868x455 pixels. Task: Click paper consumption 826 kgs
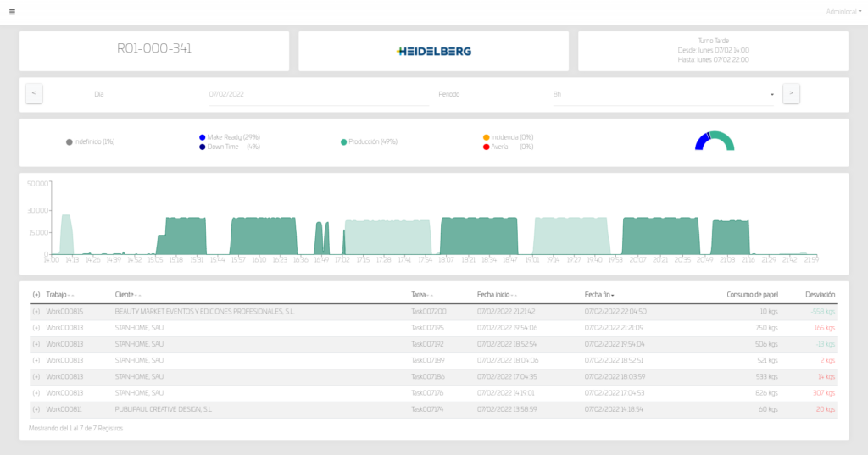[x=766, y=393]
